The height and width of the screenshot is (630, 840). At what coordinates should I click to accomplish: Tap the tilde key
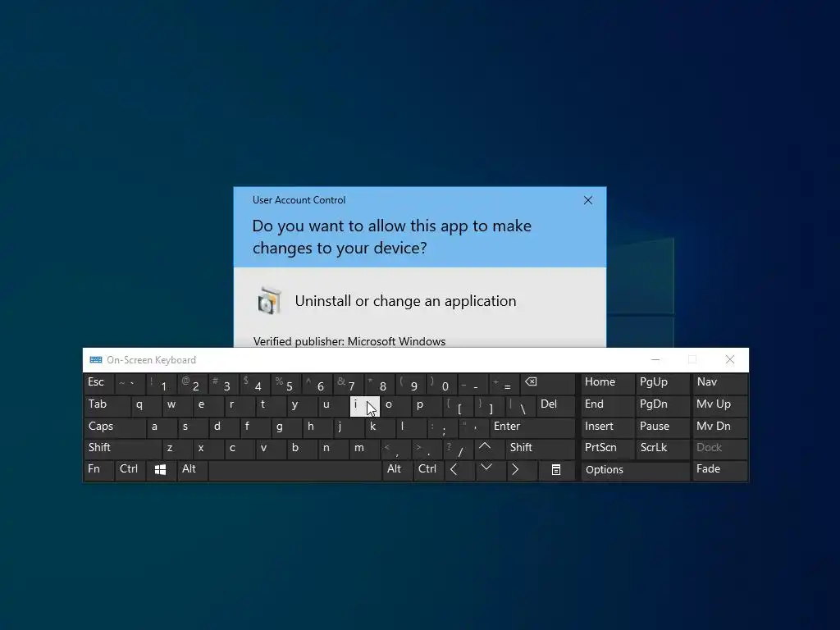click(x=130, y=384)
